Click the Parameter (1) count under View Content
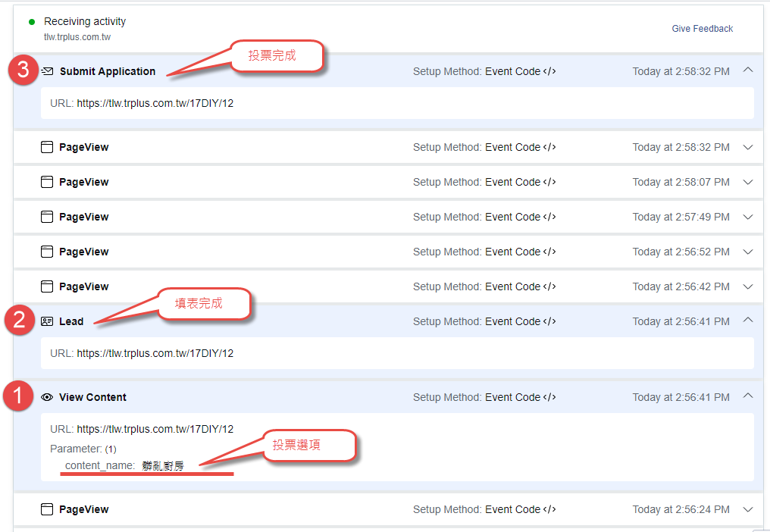Screen dimensions: 770x532 tap(110, 449)
